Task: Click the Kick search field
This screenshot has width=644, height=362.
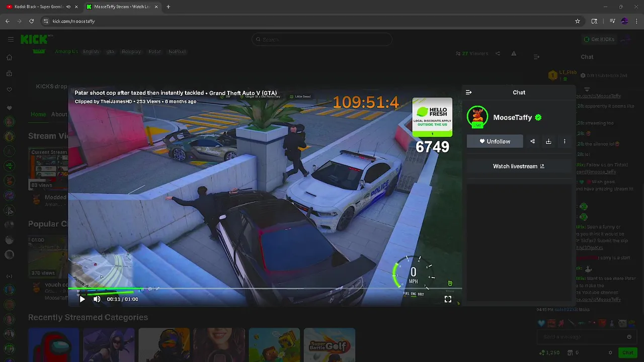Action: pos(322,39)
